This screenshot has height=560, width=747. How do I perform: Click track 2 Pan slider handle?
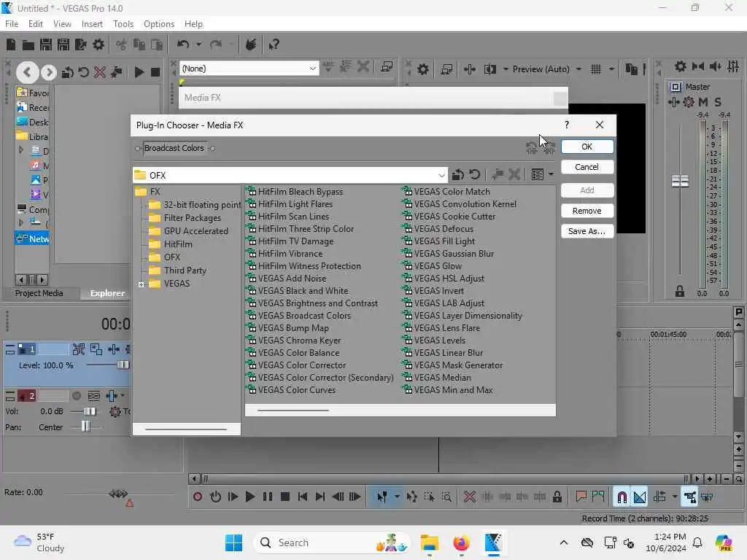[85, 426]
